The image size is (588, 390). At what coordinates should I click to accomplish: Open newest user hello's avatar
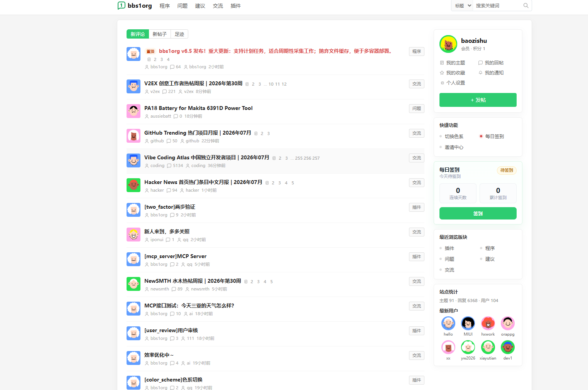point(448,323)
